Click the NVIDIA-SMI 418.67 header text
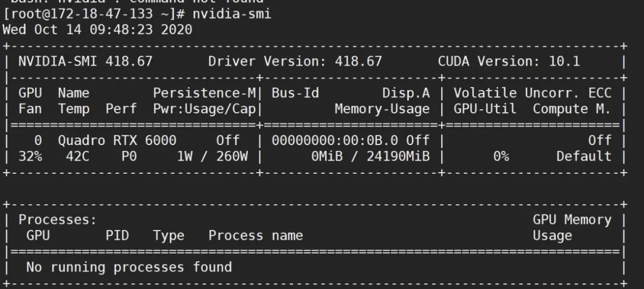The image size is (644, 289). (x=85, y=62)
